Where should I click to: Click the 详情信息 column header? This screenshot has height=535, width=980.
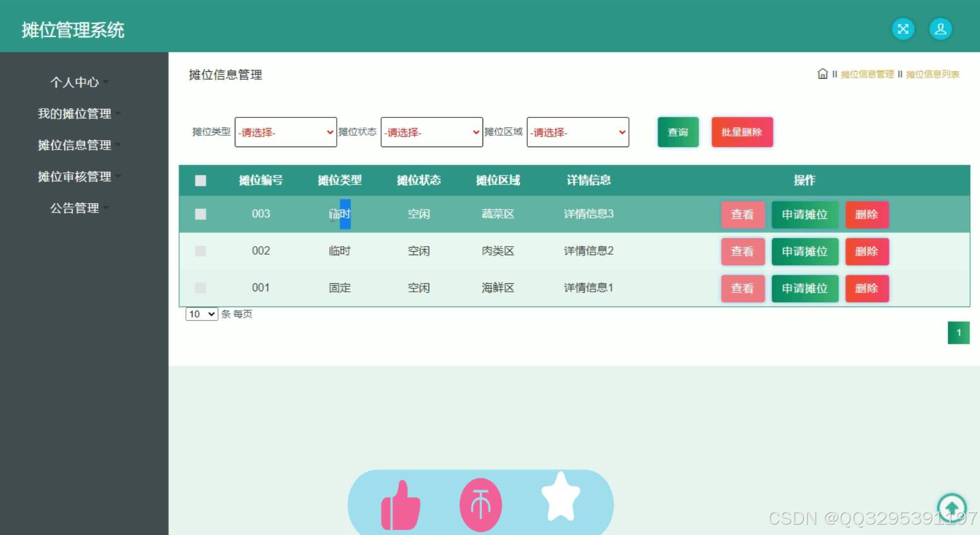[588, 180]
